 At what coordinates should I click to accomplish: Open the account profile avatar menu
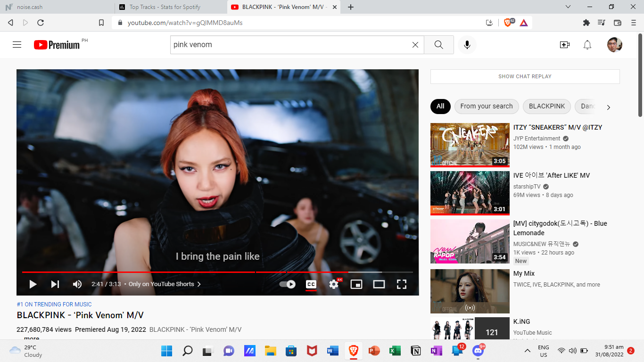tap(615, 45)
